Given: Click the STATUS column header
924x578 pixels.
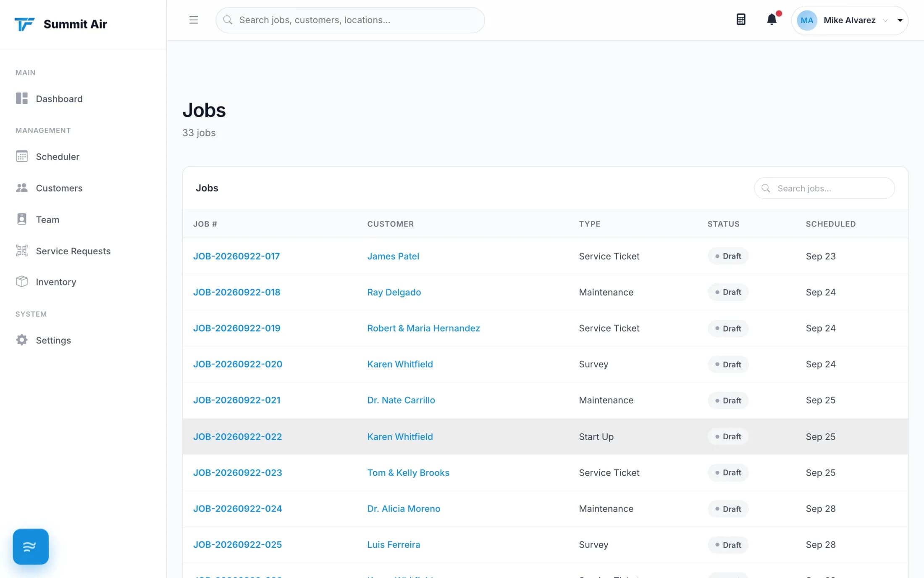Looking at the screenshot, I should tap(723, 224).
